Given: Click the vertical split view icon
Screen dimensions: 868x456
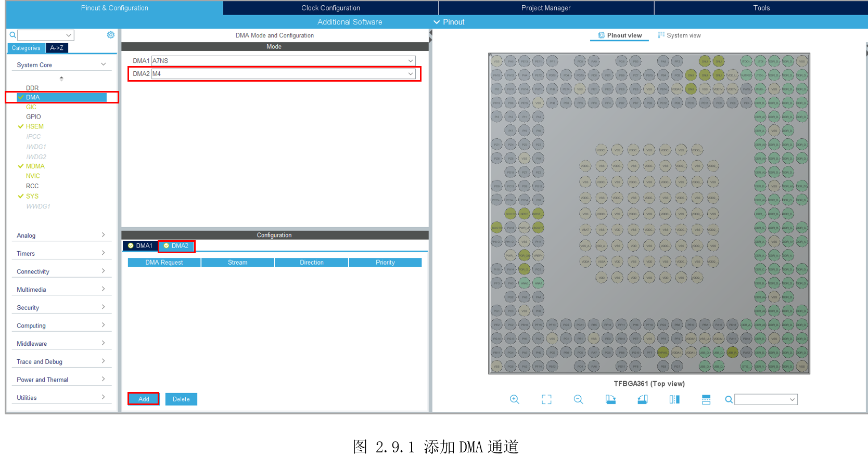Looking at the screenshot, I should (x=674, y=399).
